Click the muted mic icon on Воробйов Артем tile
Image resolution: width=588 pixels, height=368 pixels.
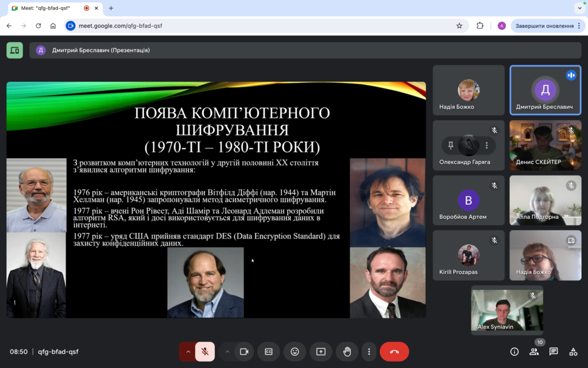(x=494, y=186)
